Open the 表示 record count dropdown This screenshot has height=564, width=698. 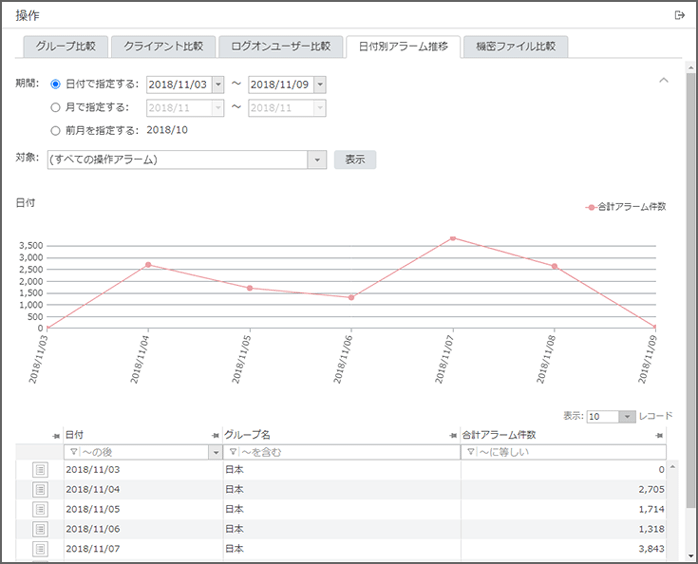point(626,416)
